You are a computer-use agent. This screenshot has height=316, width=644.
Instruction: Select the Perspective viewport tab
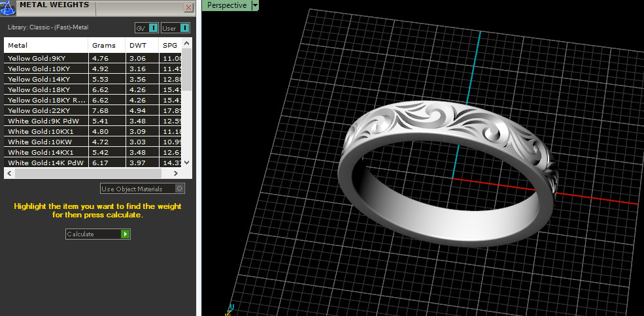pos(227,5)
